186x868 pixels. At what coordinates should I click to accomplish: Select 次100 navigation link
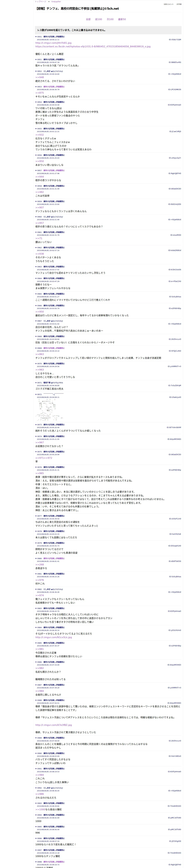tap(110, 19)
